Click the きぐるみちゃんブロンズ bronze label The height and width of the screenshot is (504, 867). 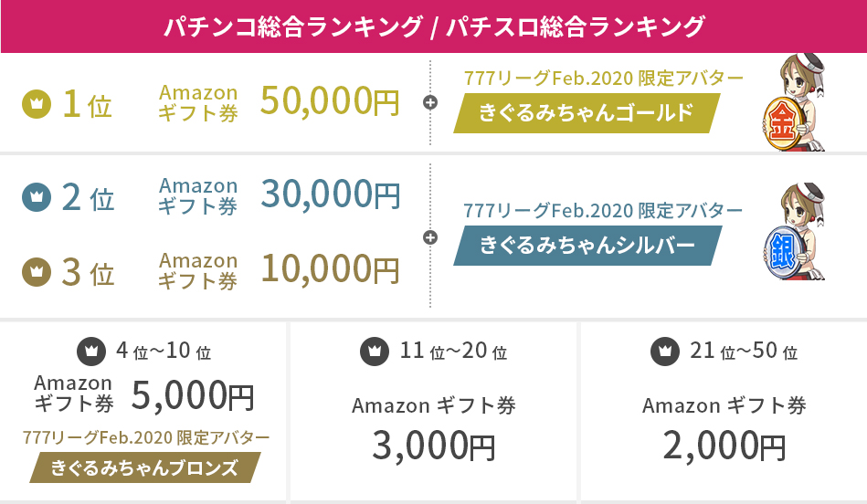pos(144,468)
